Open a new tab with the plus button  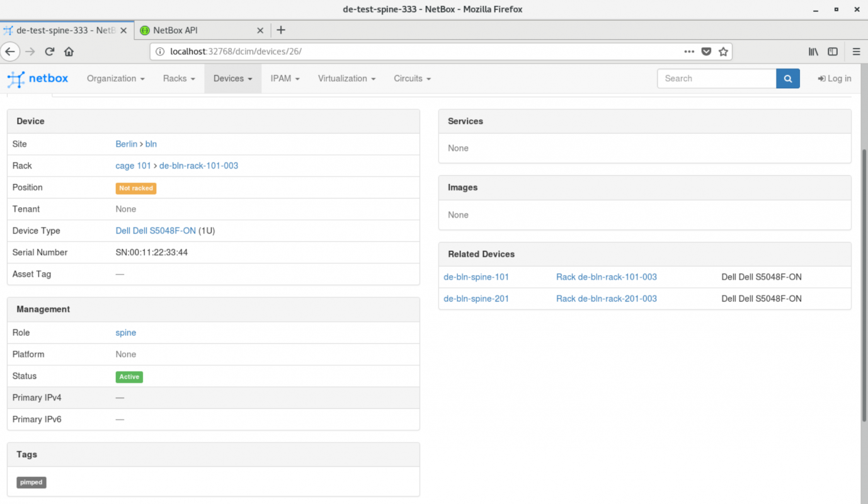pyautogui.click(x=281, y=30)
